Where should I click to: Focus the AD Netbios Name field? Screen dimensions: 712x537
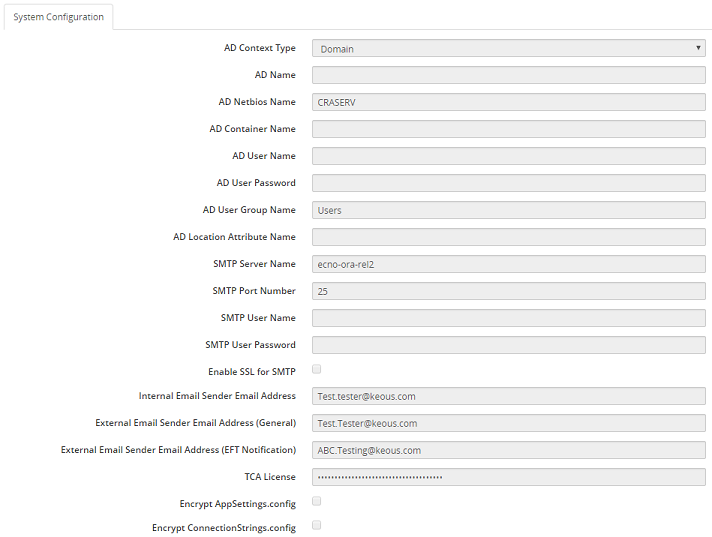coord(508,102)
